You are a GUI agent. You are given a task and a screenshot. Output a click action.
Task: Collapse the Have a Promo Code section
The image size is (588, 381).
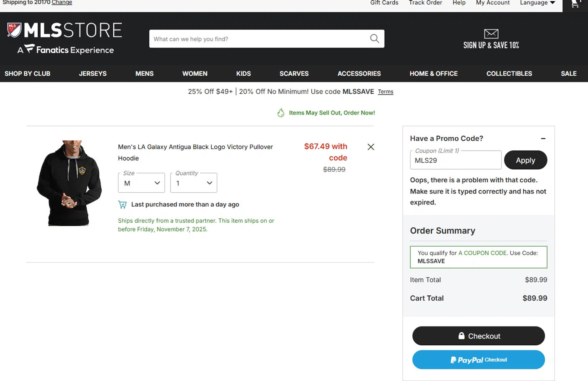[x=543, y=139]
